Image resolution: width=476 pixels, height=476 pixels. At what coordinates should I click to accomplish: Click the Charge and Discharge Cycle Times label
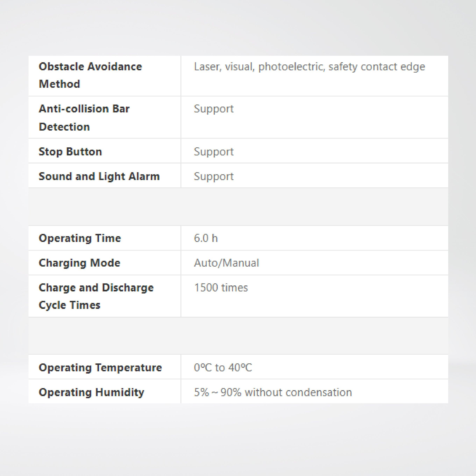click(96, 296)
